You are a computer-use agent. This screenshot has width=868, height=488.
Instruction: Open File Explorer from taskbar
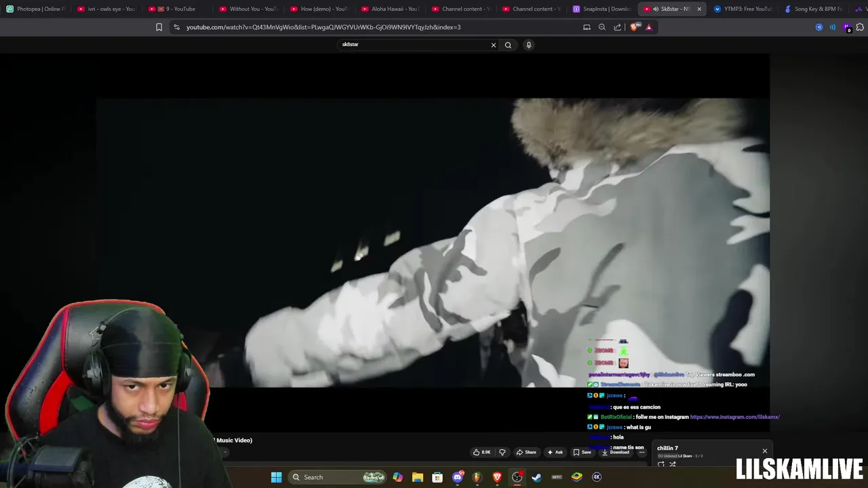coord(418,477)
